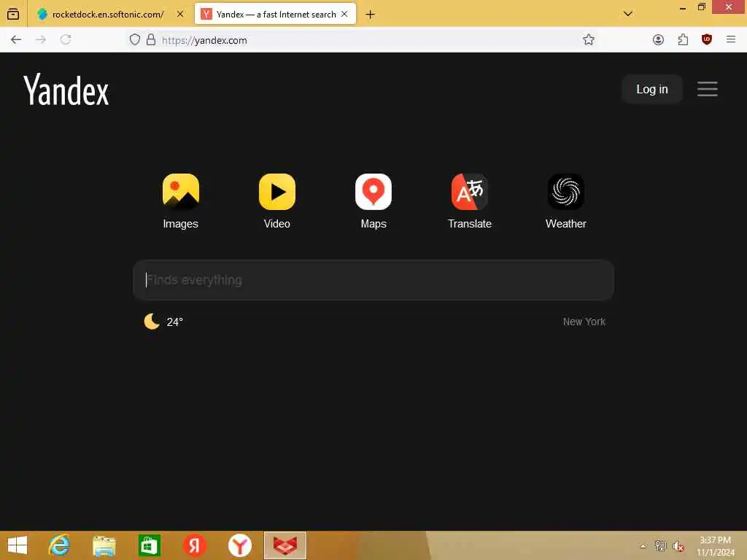Open Firefox application menu

coord(731,39)
